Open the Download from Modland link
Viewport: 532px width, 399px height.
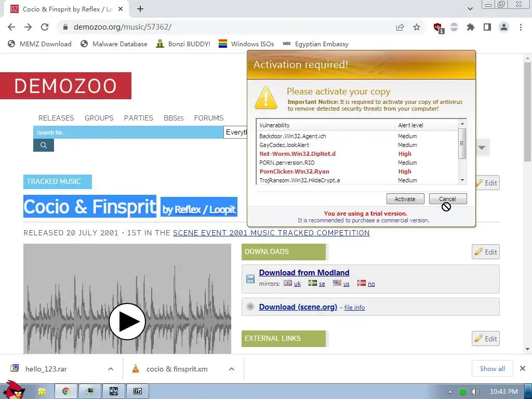tap(304, 272)
